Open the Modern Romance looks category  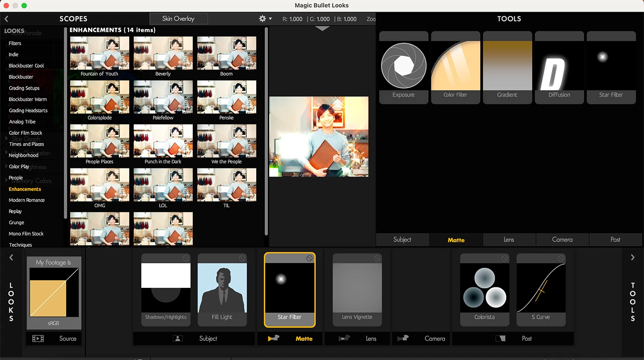point(26,200)
